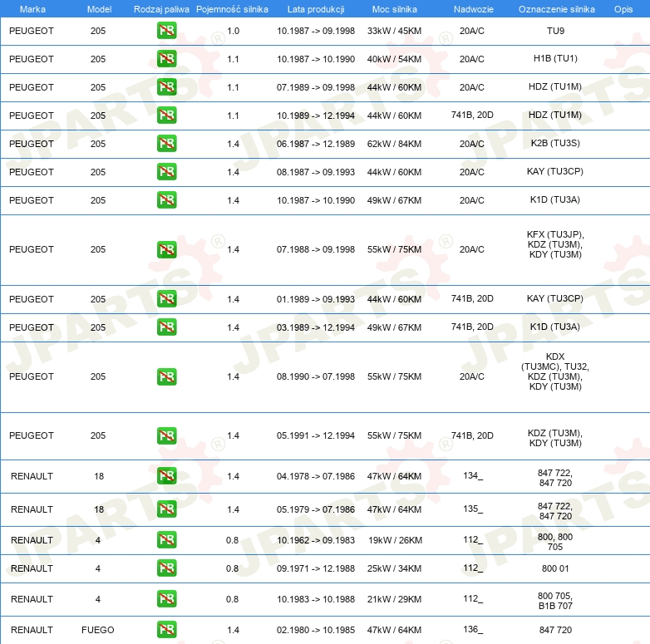Click the 19kW / 26KM power cell
650x644 pixels.
tap(395, 540)
